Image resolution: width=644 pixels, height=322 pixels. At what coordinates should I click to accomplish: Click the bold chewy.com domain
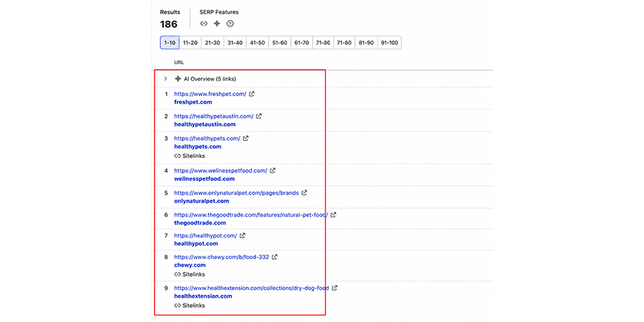pyautogui.click(x=190, y=265)
